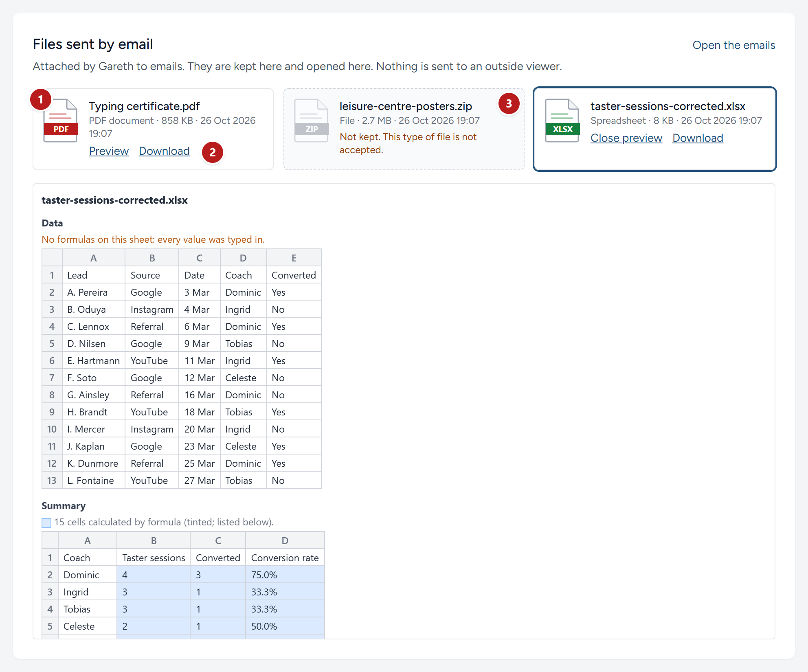Download the taster-sessions-corrected.xlsx spreadsheet
Image resolution: width=808 pixels, height=672 pixels.
(698, 138)
